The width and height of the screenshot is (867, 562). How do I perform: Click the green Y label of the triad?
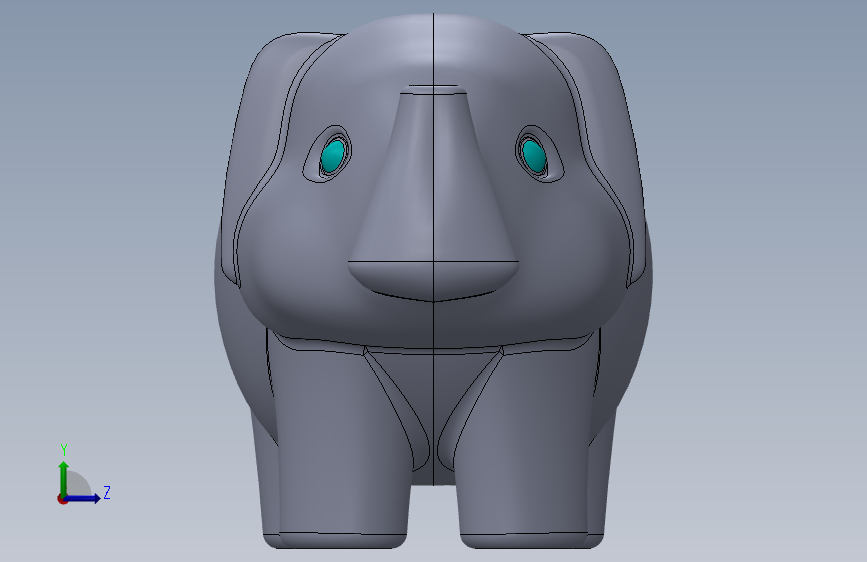coord(64,449)
